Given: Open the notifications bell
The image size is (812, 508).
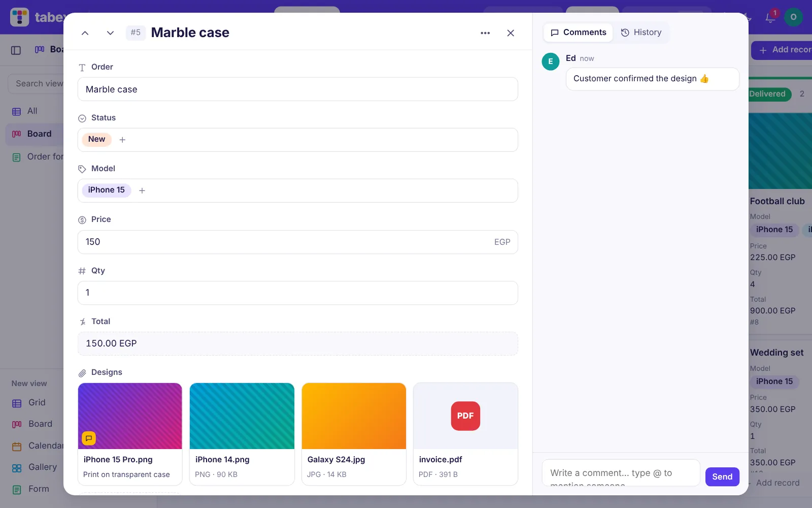Looking at the screenshot, I should (770, 17).
